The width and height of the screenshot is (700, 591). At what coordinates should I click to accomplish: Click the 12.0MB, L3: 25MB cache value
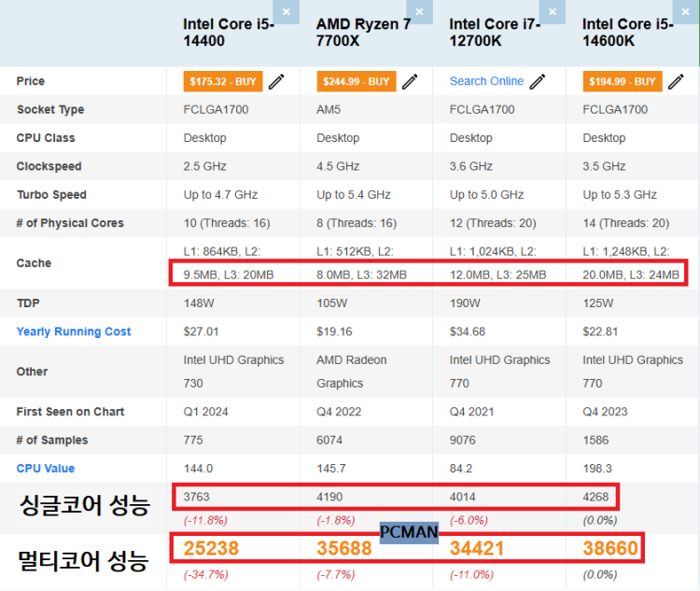coord(497,274)
